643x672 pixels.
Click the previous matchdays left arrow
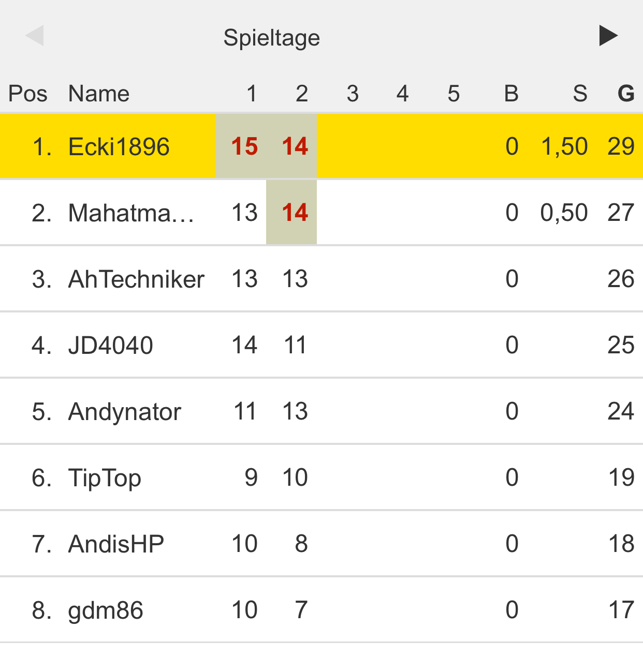point(35,36)
